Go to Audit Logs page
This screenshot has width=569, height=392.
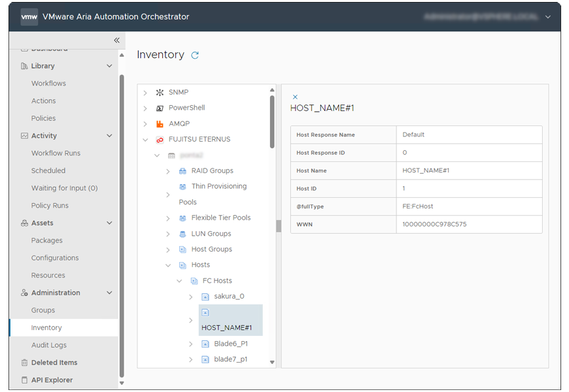click(49, 345)
